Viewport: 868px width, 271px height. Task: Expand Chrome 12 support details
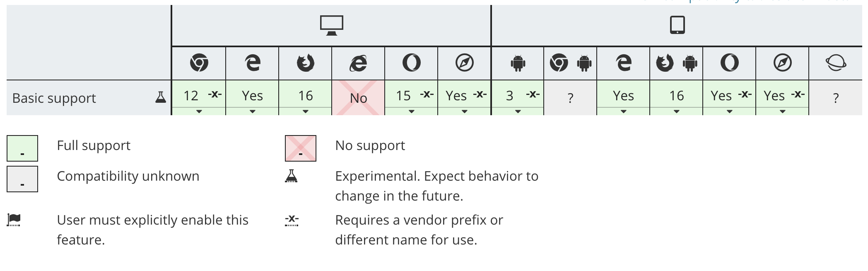tap(199, 111)
